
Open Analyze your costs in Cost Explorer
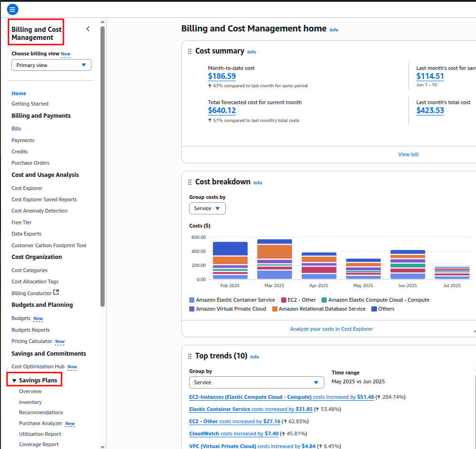[x=331, y=329]
